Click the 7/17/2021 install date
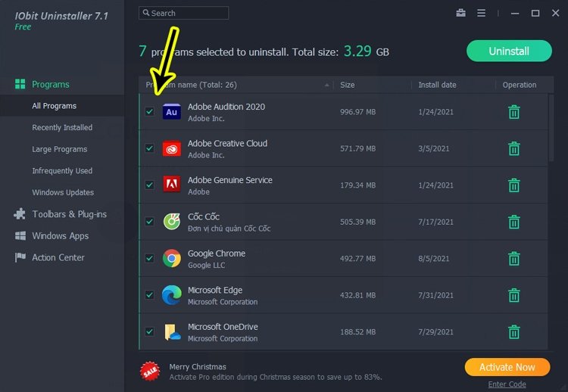The width and height of the screenshot is (568, 392). 435,222
